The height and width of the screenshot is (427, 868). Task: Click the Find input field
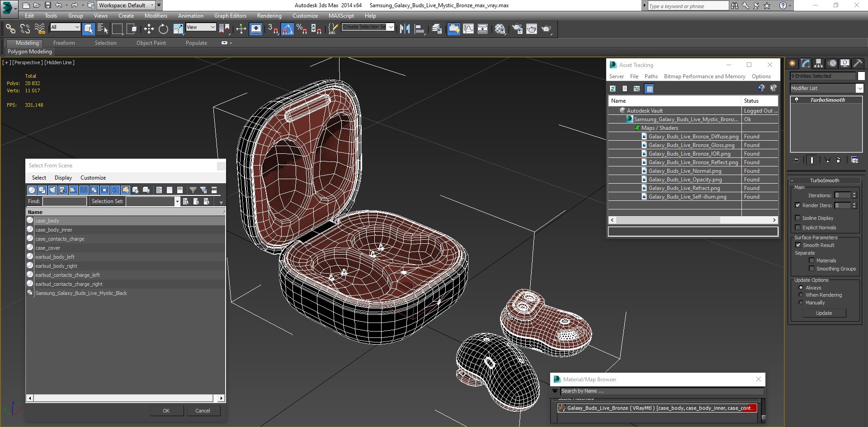click(65, 201)
